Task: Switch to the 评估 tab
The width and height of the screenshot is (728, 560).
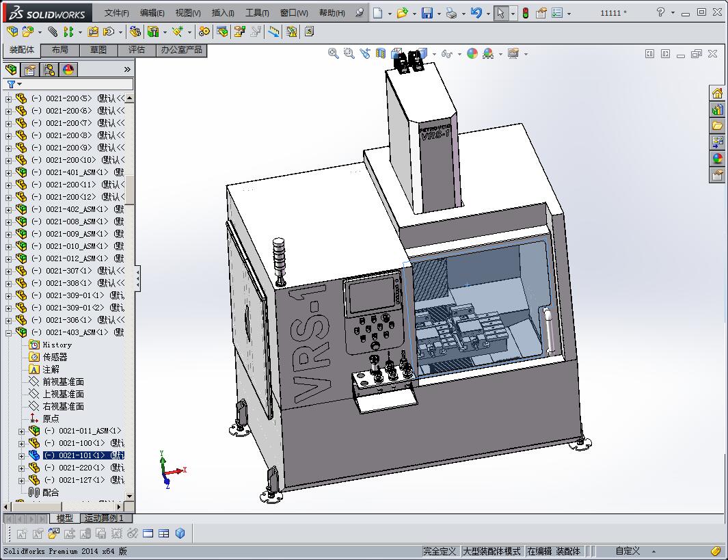Action: pyautogui.click(x=137, y=50)
